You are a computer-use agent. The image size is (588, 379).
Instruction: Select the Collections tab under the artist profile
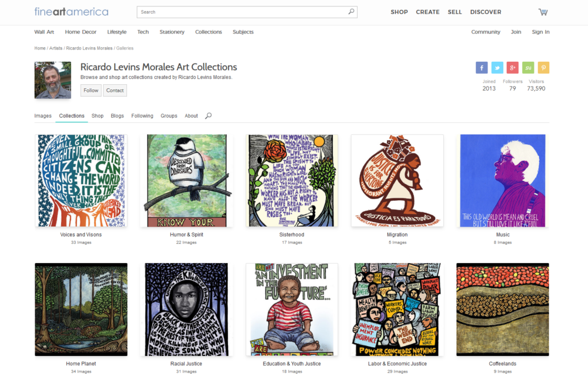72,116
